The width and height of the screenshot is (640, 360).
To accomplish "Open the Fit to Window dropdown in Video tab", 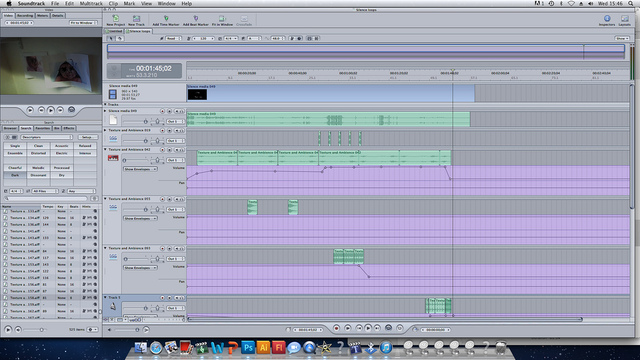I will pos(83,23).
